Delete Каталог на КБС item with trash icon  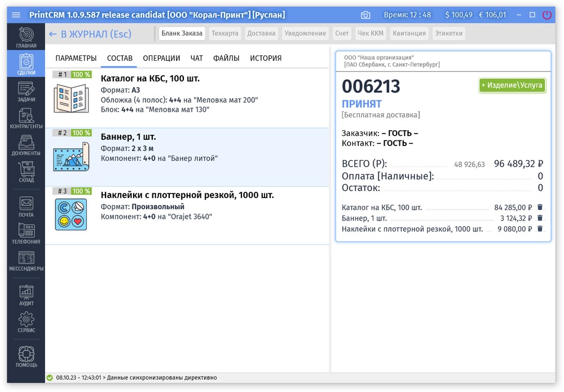[540, 207]
